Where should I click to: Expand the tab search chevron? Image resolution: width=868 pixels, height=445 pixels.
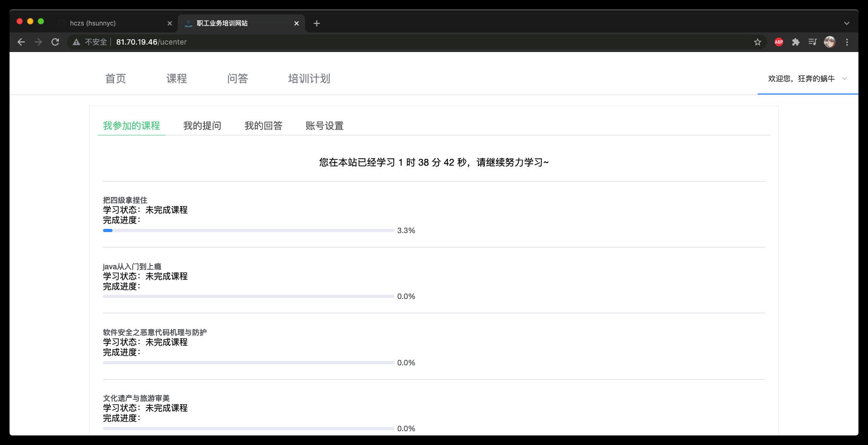click(847, 23)
